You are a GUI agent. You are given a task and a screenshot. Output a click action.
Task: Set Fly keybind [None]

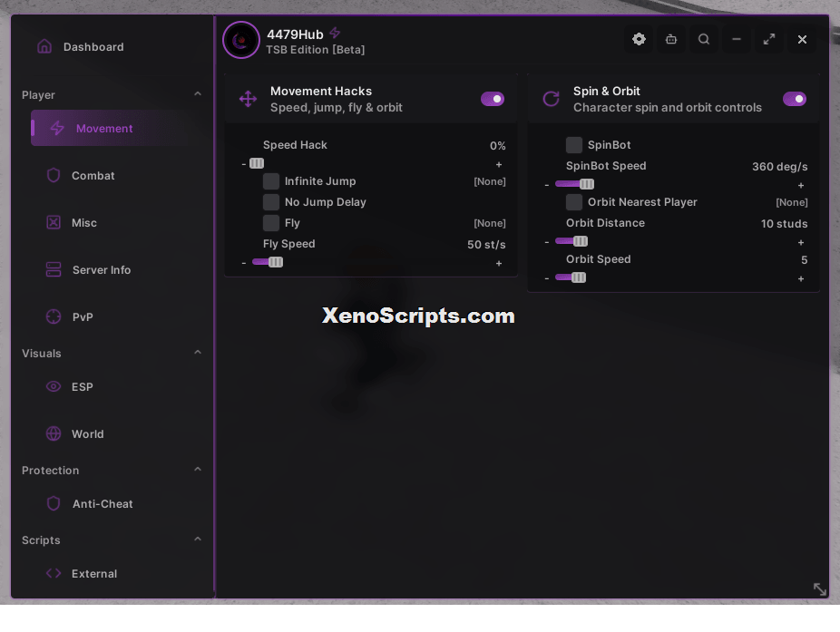(490, 223)
